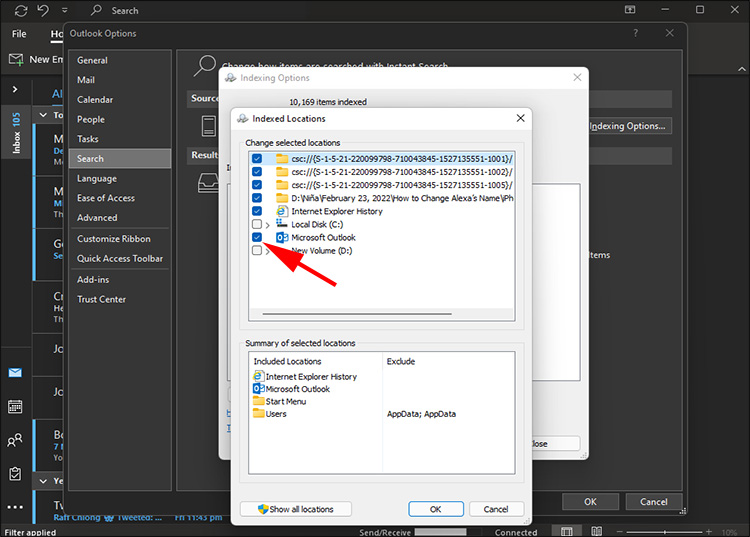Click Cancel in Indexed Locations dialog
750x537 pixels.
click(496, 509)
